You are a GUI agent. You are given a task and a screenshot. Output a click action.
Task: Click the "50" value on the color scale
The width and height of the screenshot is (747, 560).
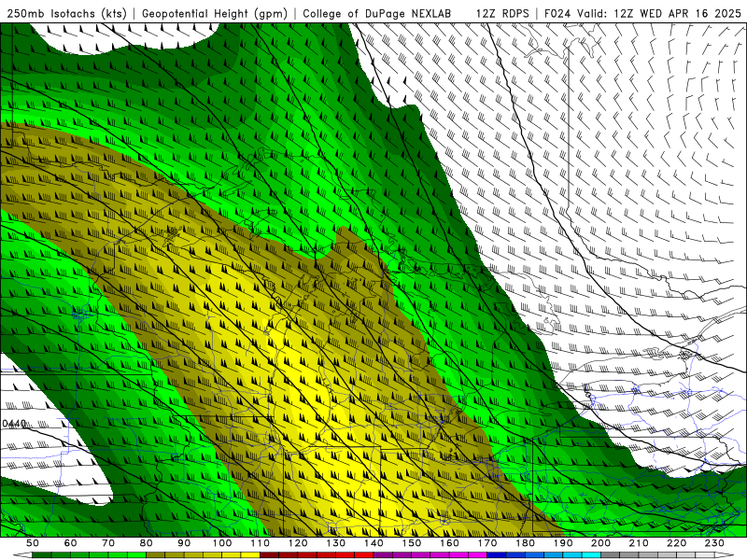(33, 543)
